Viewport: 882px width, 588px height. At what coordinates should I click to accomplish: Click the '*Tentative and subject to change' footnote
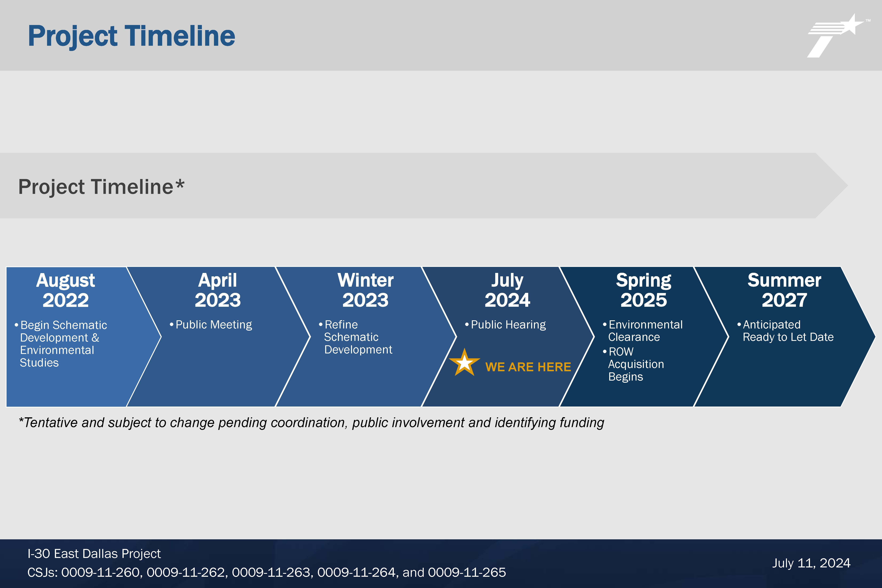point(312,423)
